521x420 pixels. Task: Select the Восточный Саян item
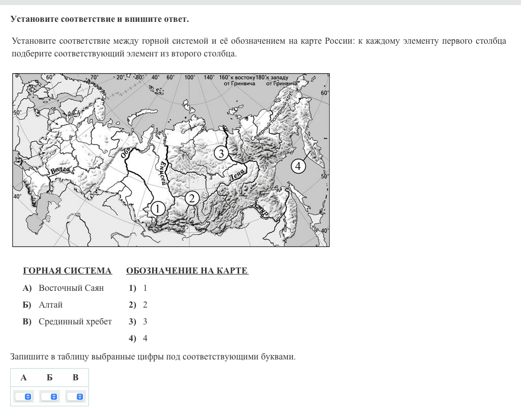pos(71,288)
